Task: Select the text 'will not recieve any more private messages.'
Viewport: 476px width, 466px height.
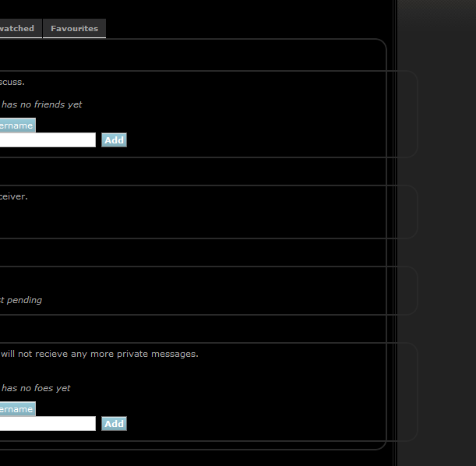Action: point(100,354)
